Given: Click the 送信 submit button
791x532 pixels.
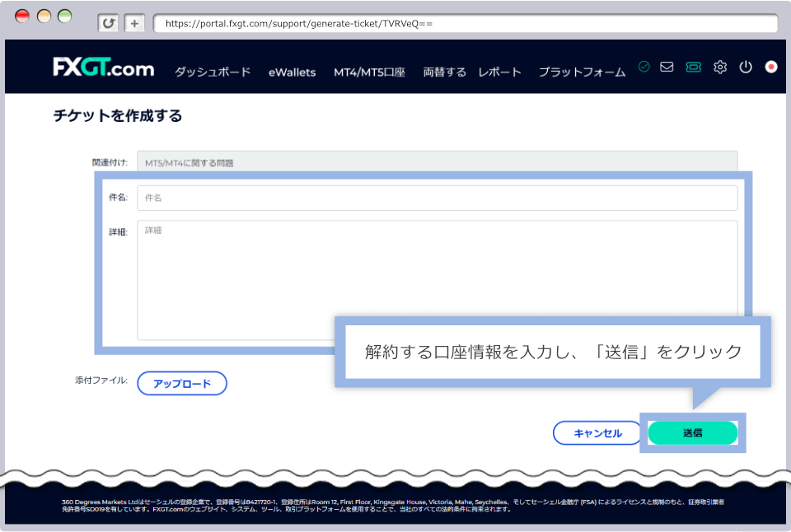Looking at the screenshot, I should [693, 432].
